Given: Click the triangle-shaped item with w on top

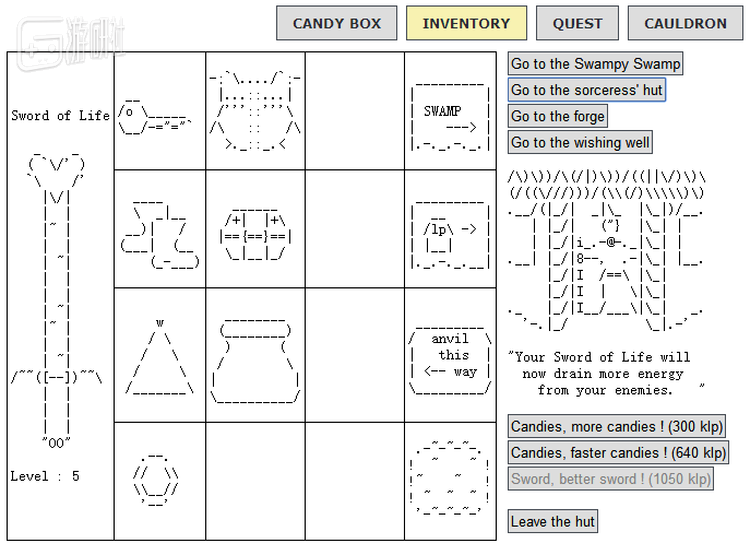Looking at the screenshot, I should point(159,359).
